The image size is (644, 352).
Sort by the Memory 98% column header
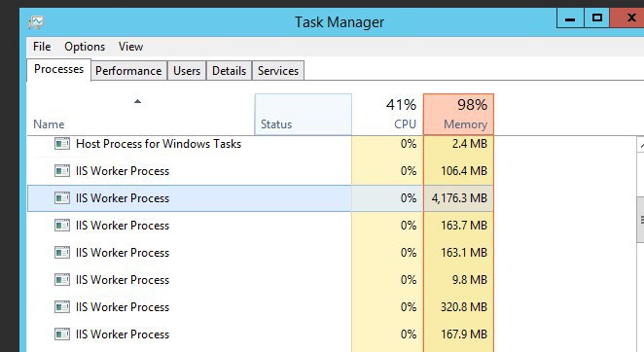click(x=458, y=115)
